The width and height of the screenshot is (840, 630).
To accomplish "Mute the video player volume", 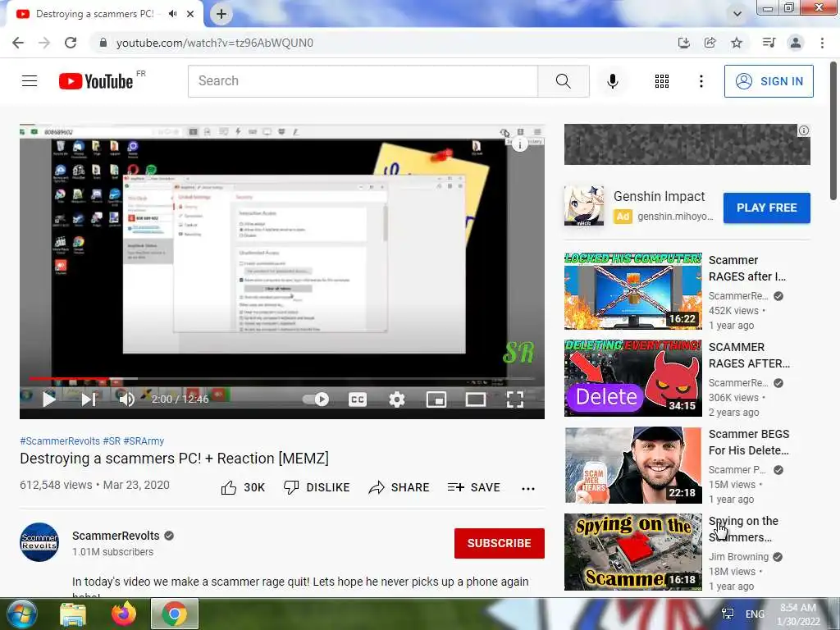I will (x=126, y=399).
